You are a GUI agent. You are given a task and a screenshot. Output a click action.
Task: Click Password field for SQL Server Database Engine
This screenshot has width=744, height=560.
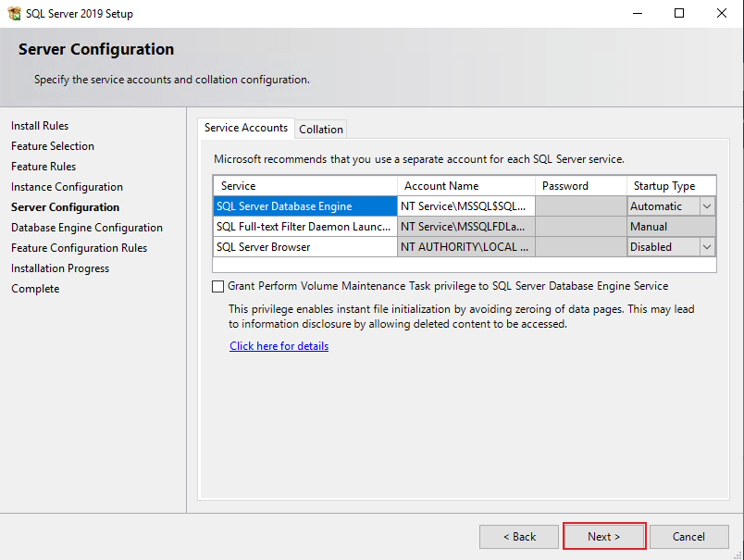point(580,206)
